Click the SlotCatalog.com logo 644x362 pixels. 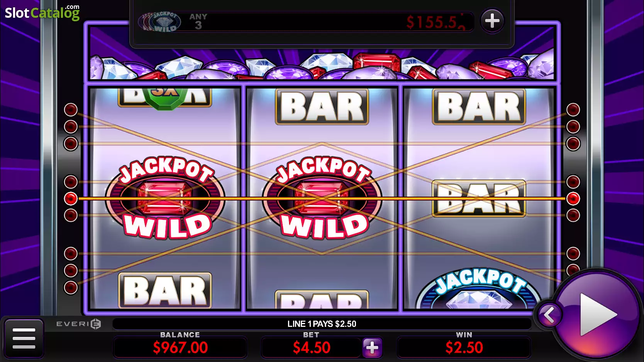[x=42, y=12]
